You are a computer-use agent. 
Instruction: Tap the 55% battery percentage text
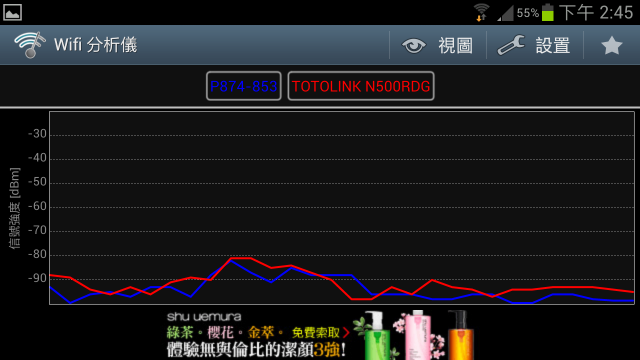(x=528, y=13)
